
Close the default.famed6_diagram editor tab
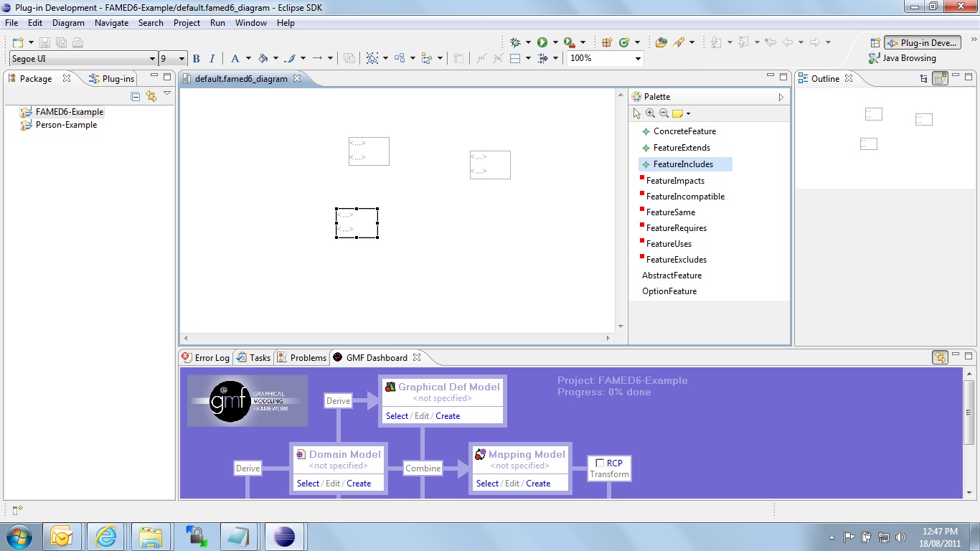[x=297, y=79]
